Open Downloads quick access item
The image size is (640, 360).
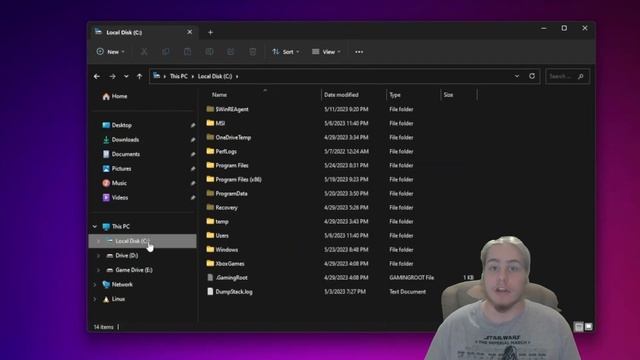coord(120,140)
